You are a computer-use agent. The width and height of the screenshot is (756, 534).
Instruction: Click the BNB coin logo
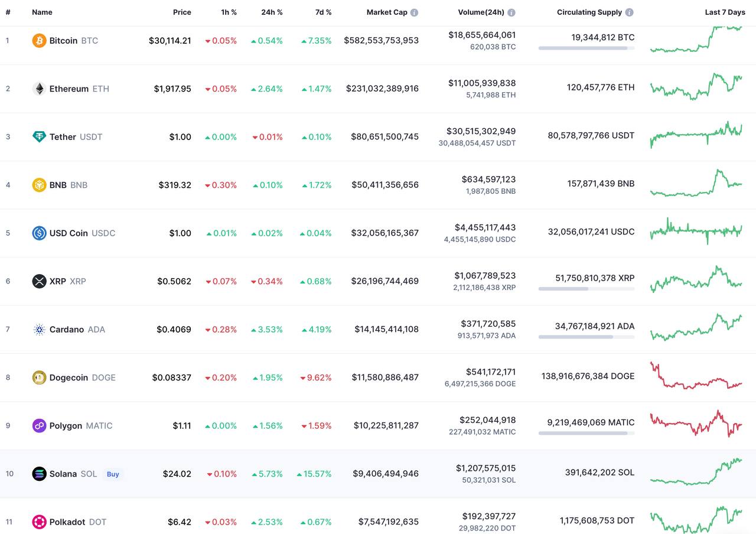pos(39,185)
